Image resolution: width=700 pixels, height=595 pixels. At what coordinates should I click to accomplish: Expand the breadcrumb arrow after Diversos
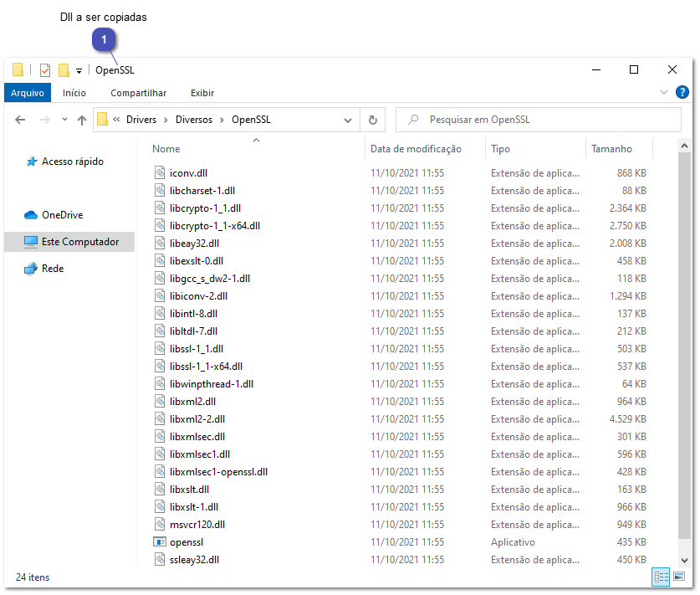(220, 120)
